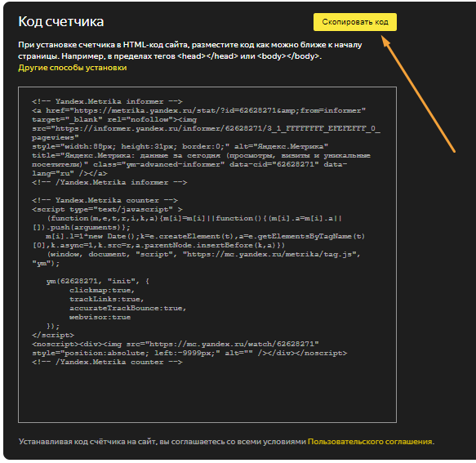The height and width of the screenshot is (463, 476).
Task: Click the Yandex.Metrika informer opening comment line
Action: click(107, 101)
